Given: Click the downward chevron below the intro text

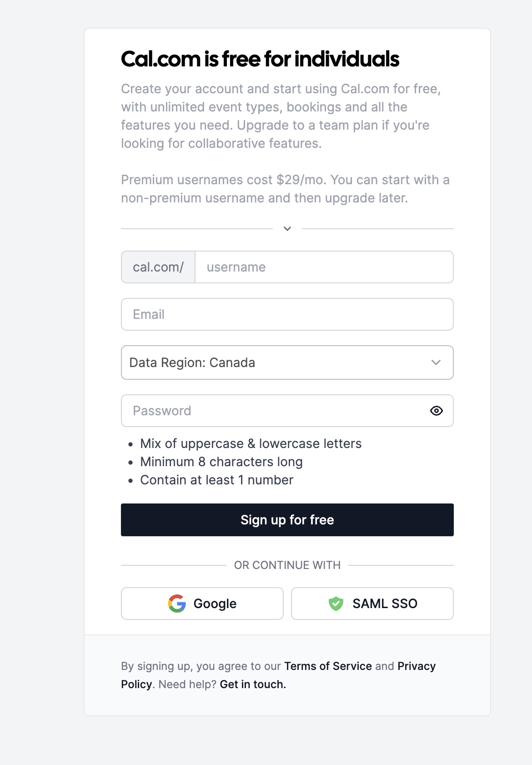Looking at the screenshot, I should (287, 229).
